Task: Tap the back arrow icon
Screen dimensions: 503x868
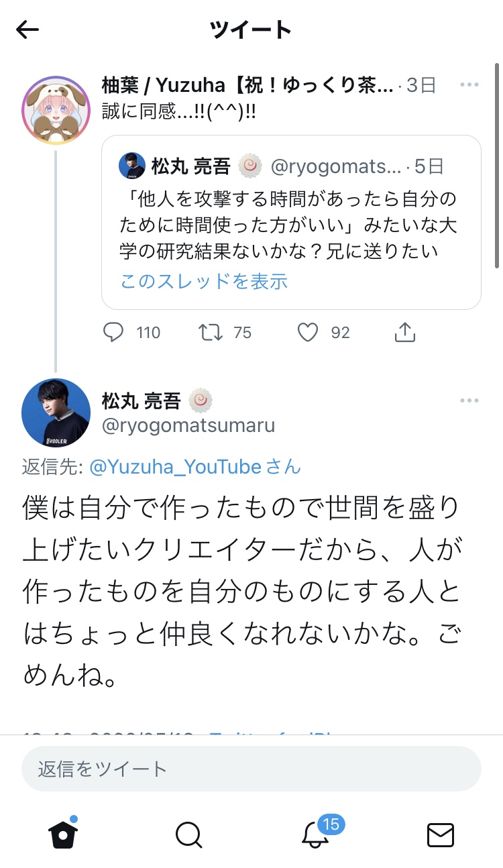Action: point(27,30)
